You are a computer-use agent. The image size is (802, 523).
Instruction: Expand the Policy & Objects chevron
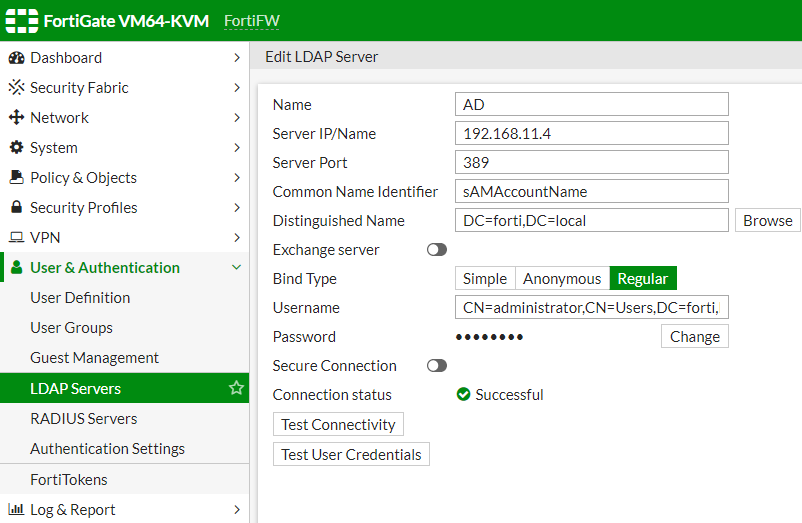[236, 177]
